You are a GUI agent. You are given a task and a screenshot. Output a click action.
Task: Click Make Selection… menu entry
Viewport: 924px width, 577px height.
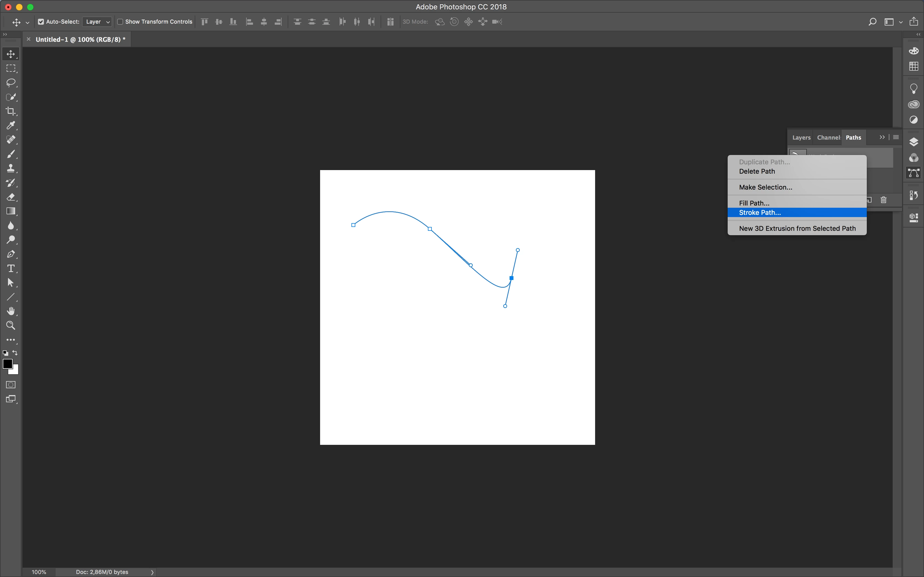coord(765,187)
